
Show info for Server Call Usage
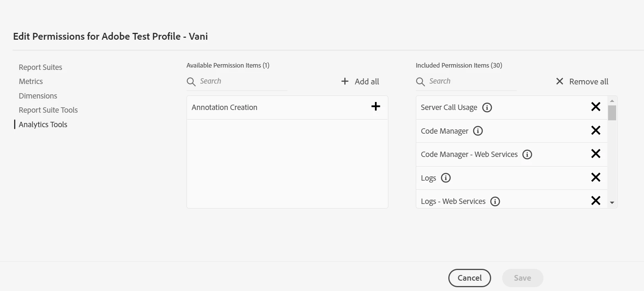(x=487, y=107)
